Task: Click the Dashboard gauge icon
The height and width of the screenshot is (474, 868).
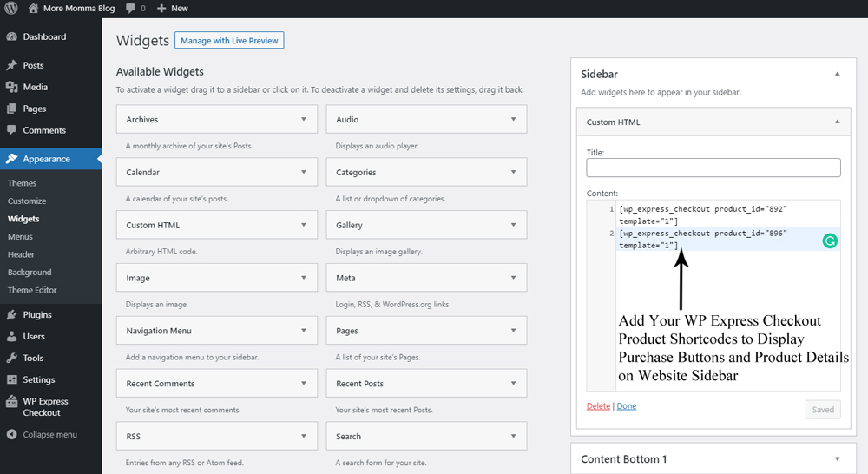Action: (x=11, y=36)
